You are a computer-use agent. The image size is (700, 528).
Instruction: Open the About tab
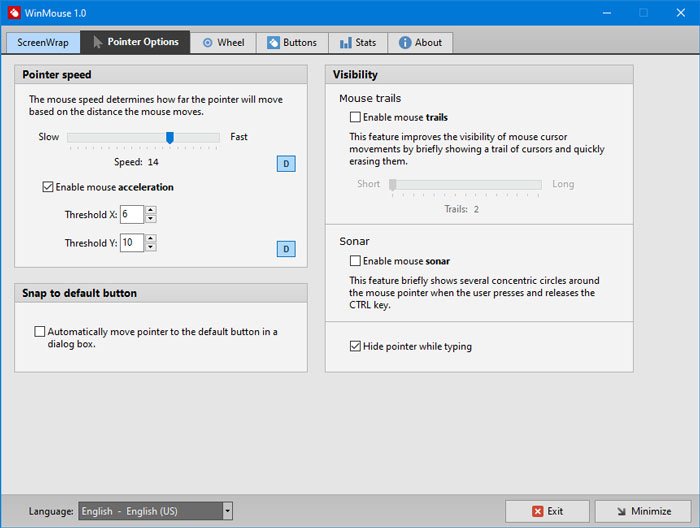click(x=420, y=43)
